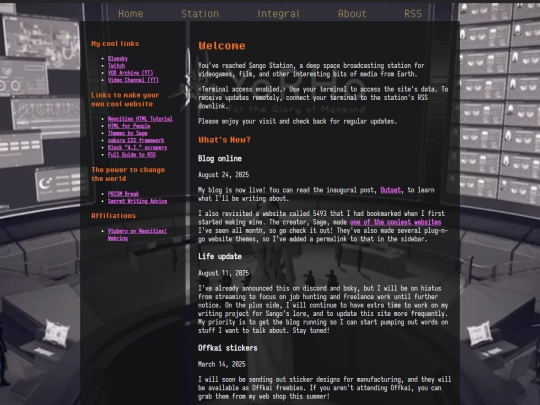This screenshot has width=540, height=405.
Task: Click the date March 14, 2025
Action: [x=222, y=364]
